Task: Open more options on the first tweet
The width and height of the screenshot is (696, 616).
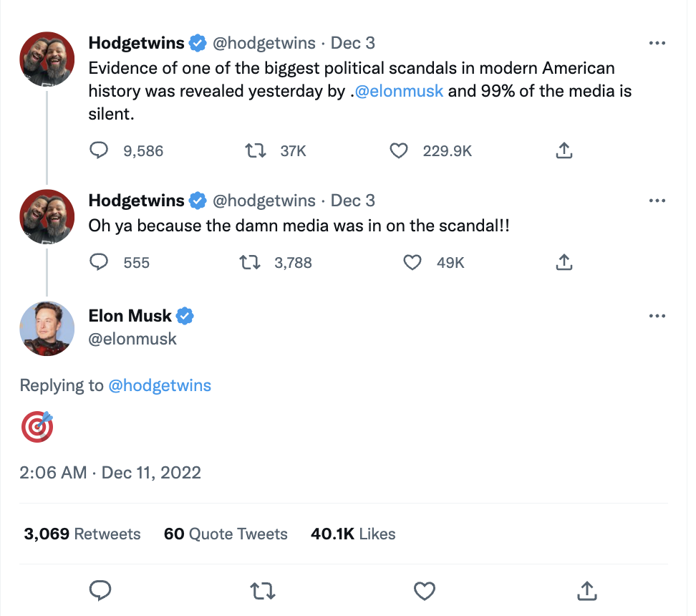Action: [657, 42]
